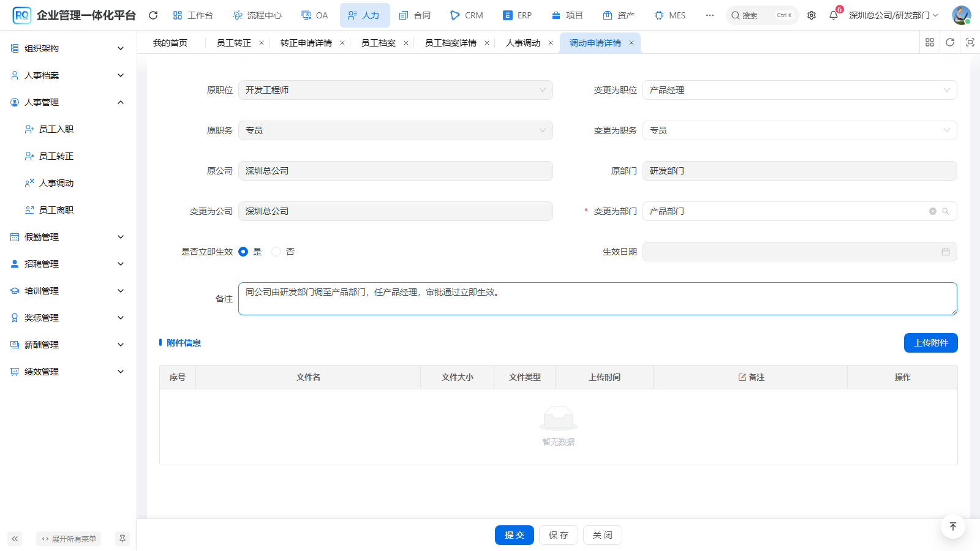Click the pin sidebar icon
Image resolution: width=980 pixels, height=551 pixels.
click(123, 539)
